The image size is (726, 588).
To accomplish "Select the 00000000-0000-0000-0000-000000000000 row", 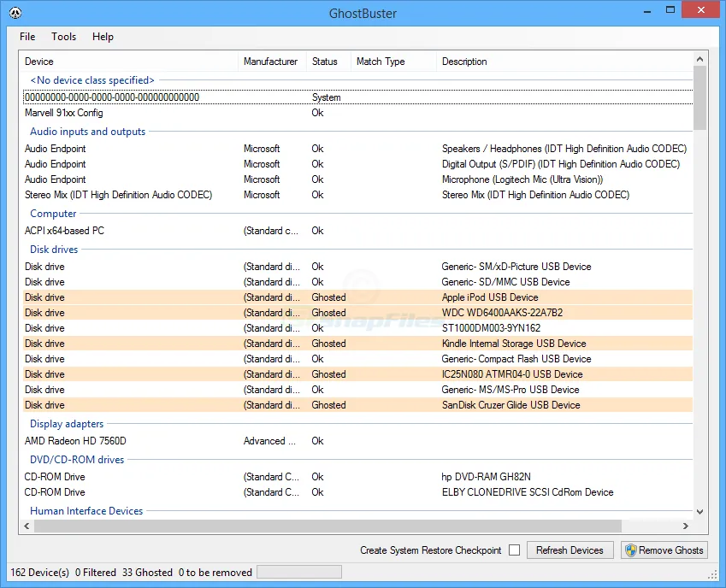I will 358,97.
